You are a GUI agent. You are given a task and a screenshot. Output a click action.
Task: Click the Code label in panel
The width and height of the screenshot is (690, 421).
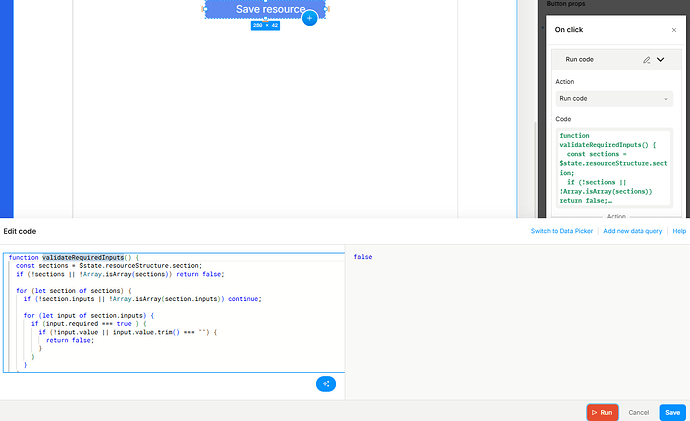point(563,119)
